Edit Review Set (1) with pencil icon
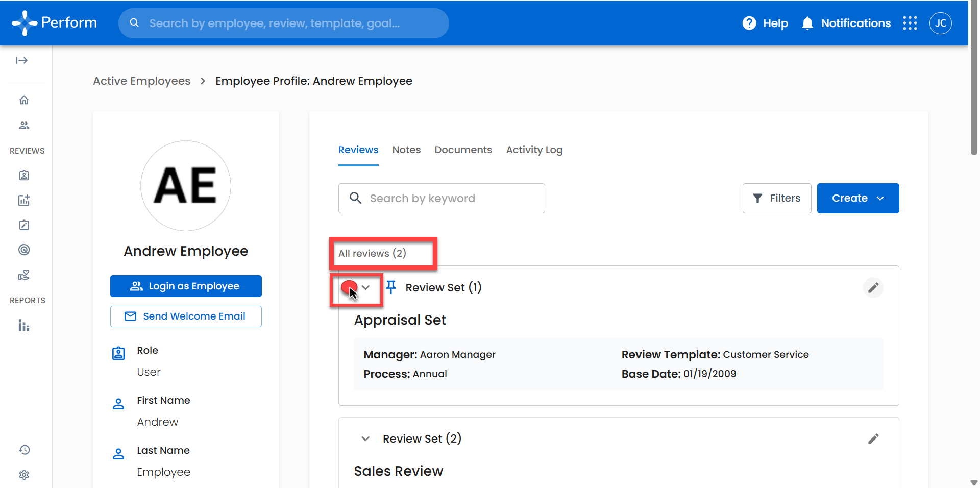 click(873, 288)
